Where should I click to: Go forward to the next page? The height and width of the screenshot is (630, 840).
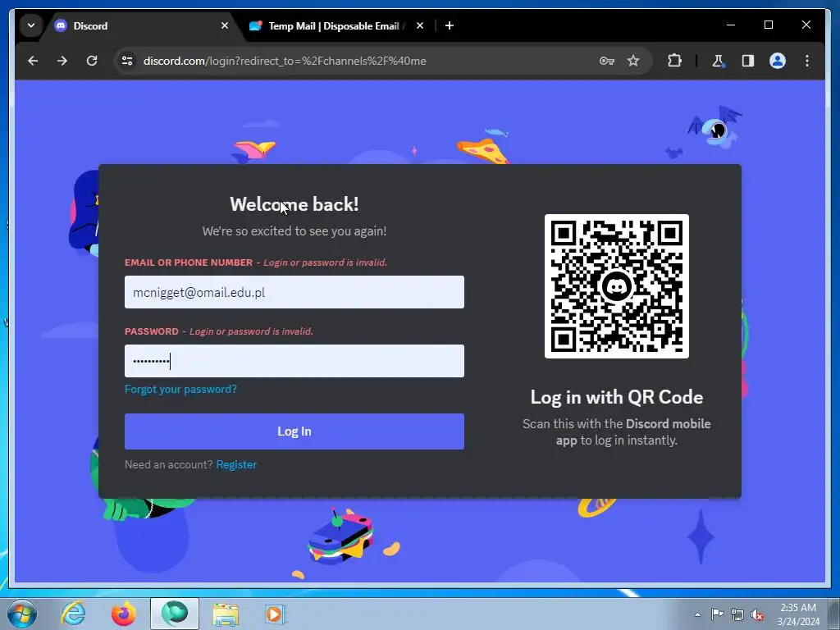click(62, 61)
